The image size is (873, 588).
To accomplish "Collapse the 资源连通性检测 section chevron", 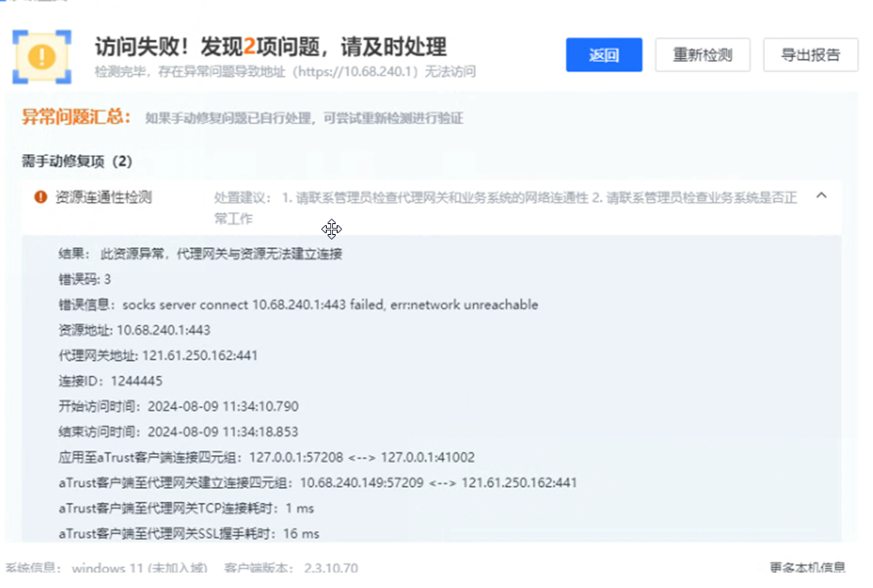I will [821, 196].
